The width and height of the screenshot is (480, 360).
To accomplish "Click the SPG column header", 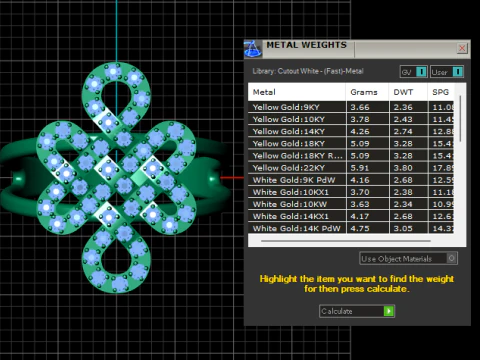I will [440, 92].
